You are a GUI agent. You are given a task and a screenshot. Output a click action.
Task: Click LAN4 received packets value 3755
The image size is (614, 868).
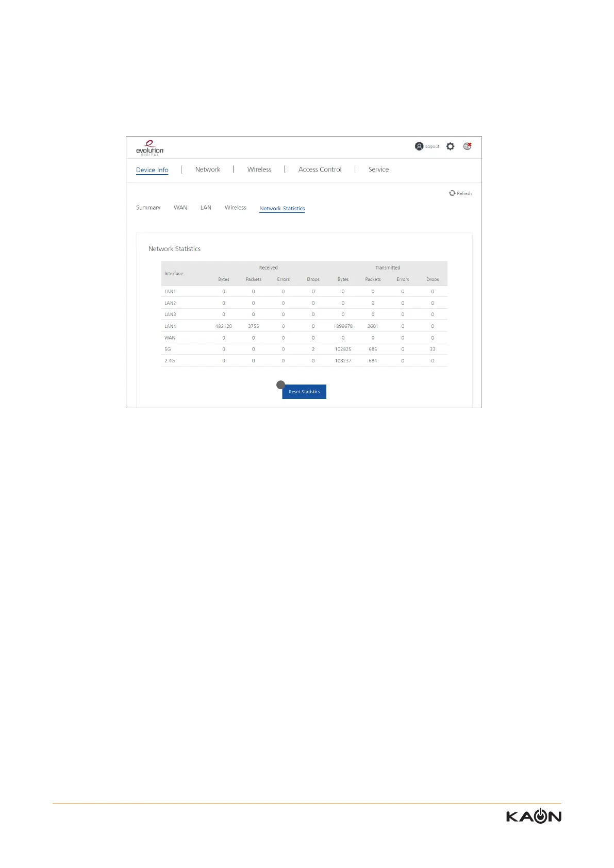tap(254, 326)
